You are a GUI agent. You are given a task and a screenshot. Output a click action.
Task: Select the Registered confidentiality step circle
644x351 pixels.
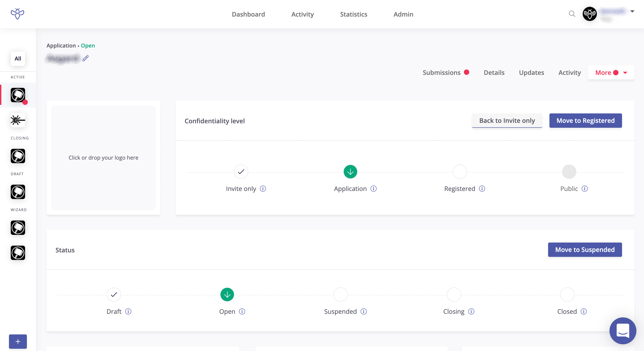(x=460, y=172)
